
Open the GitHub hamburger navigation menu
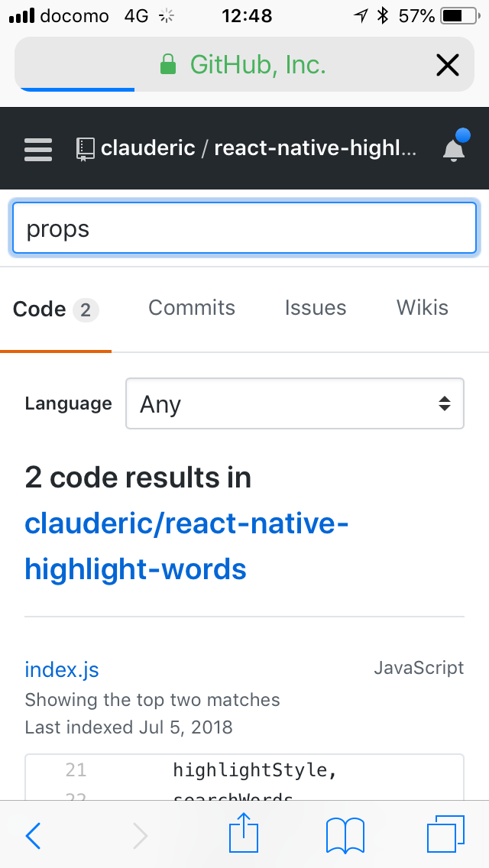(x=38, y=149)
